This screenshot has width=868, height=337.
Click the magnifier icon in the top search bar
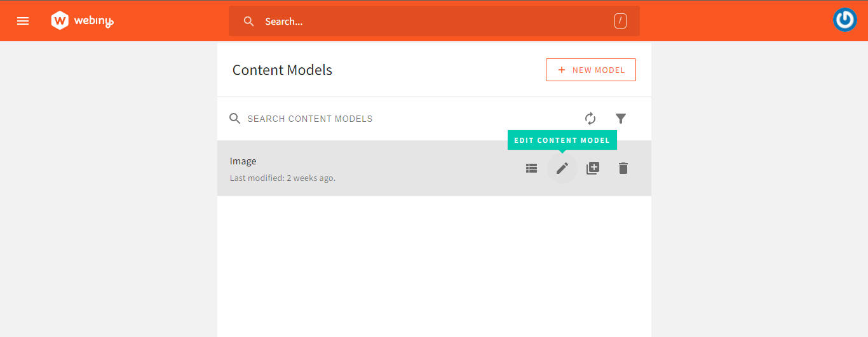tap(249, 22)
